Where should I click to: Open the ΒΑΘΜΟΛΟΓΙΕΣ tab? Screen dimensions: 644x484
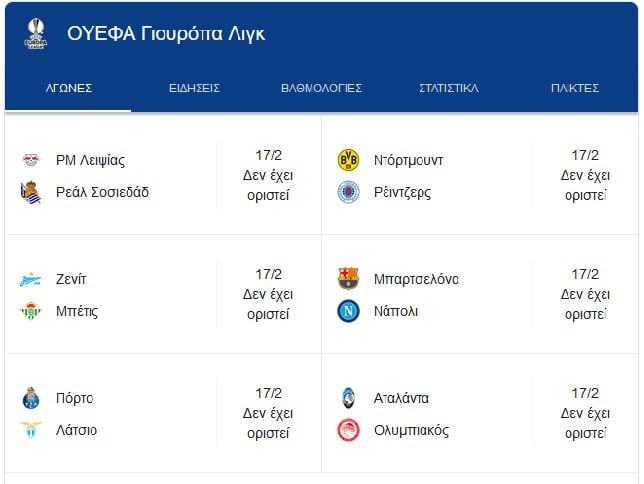[x=322, y=88]
